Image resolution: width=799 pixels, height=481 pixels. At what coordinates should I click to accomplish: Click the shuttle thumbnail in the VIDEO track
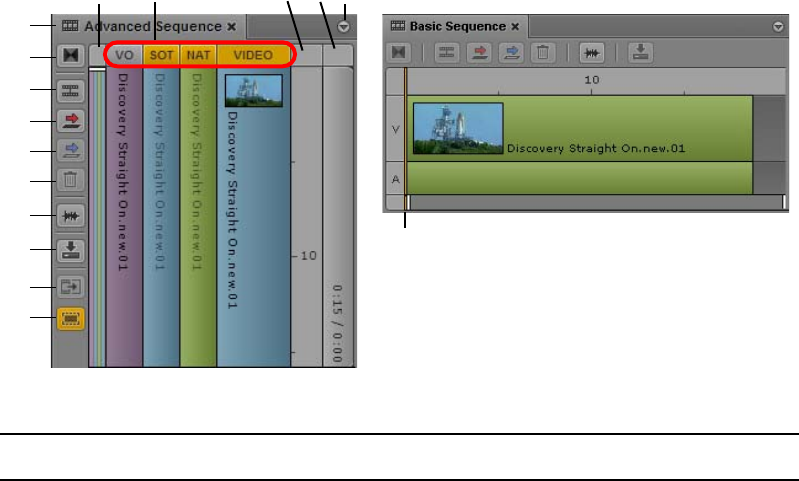[x=254, y=91]
